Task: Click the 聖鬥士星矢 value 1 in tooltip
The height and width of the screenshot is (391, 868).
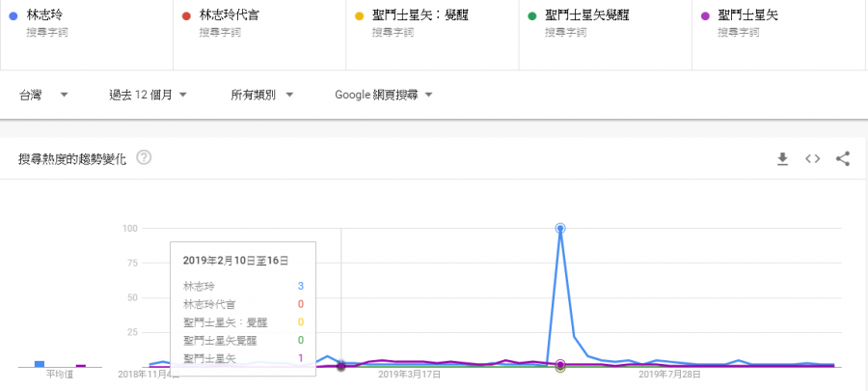Action: (x=301, y=358)
